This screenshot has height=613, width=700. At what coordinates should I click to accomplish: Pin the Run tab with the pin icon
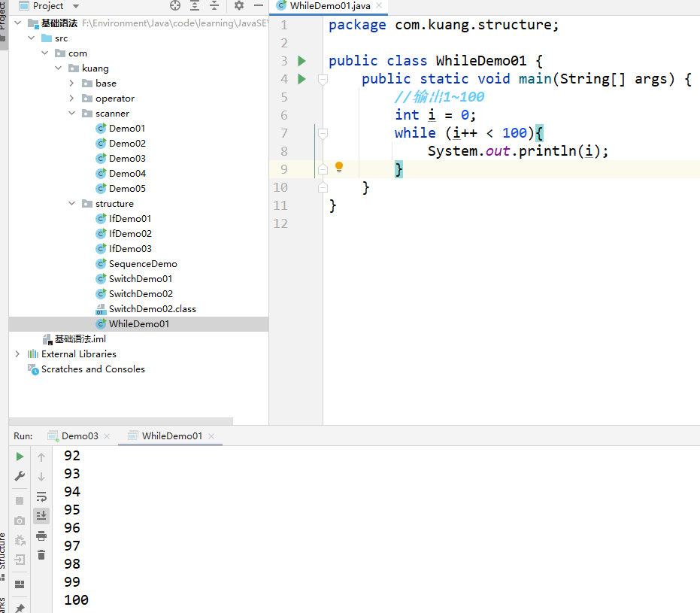click(20, 608)
